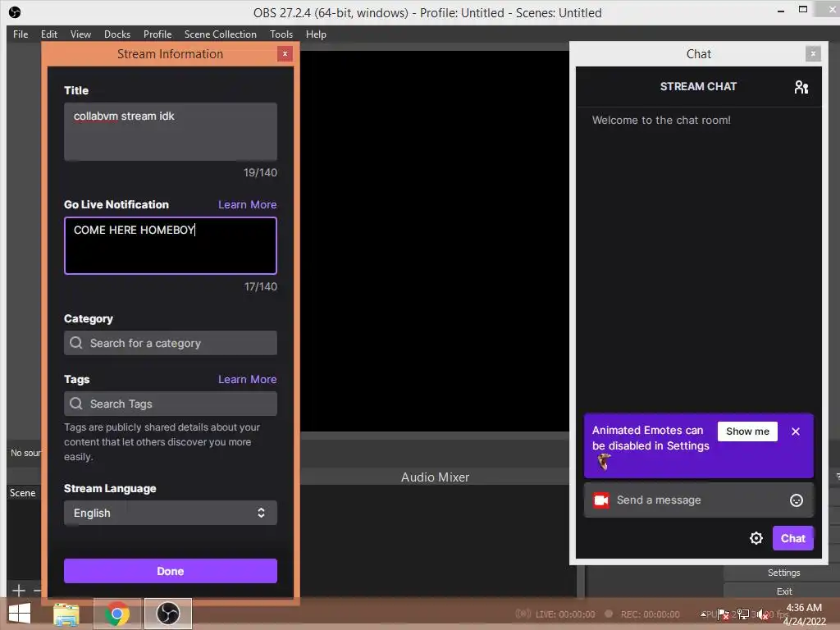Open the network tray icon
Image resolution: width=840 pixels, height=630 pixels.
click(743, 614)
